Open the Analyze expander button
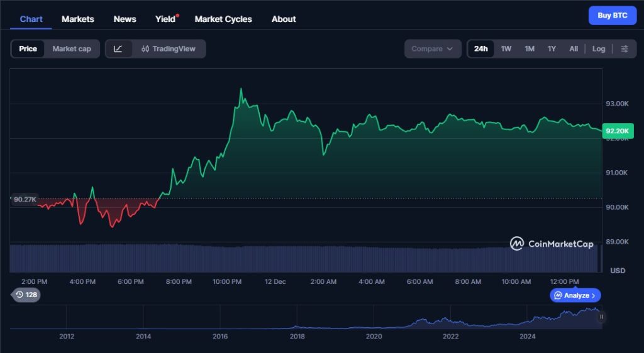This screenshot has width=644, height=353. tap(575, 295)
